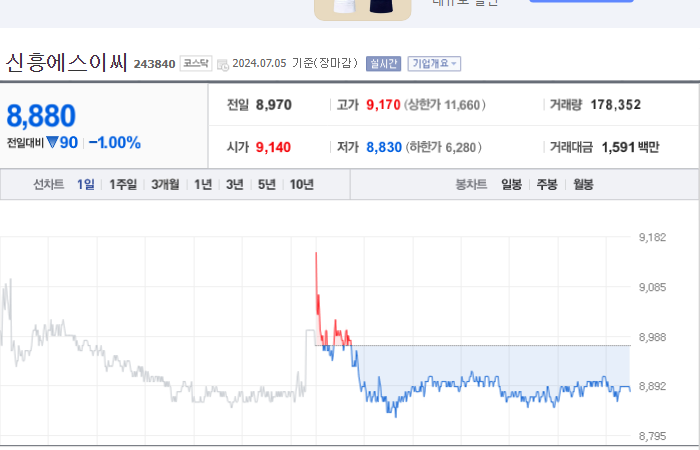The width and height of the screenshot is (700, 450).
Task: Click the 저가 value 8,830
Action: tap(384, 147)
